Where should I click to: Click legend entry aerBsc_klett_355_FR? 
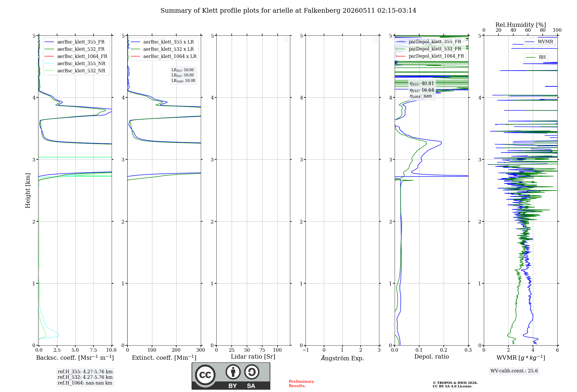coord(76,42)
